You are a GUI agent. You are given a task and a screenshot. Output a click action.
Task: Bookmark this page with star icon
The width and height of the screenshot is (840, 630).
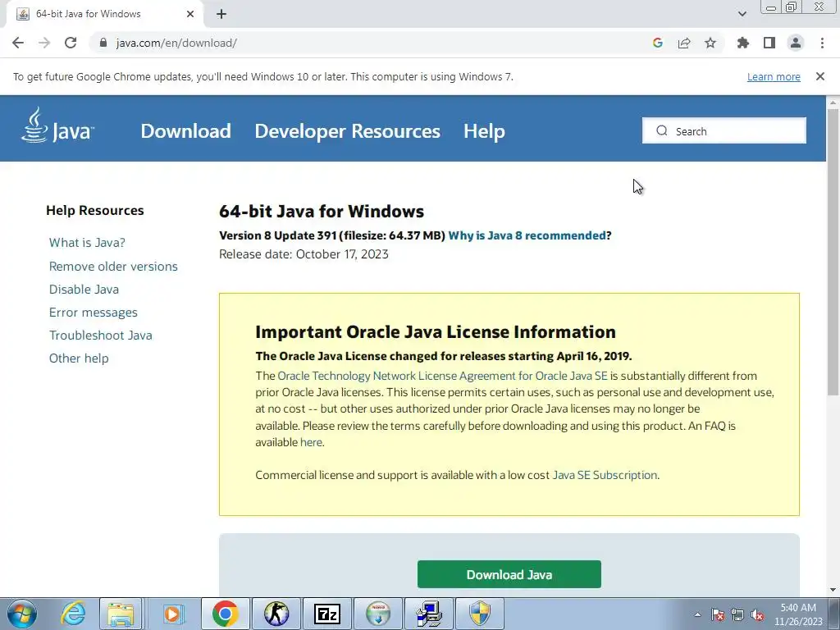[710, 43]
